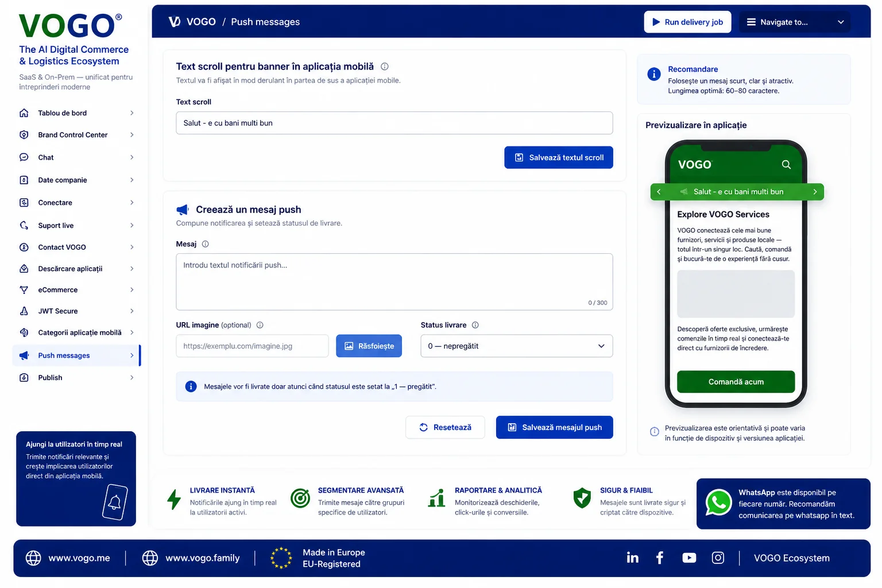Click the Tablou de bord home icon
The width and height of the screenshot is (882, 588).
[24, 113]
